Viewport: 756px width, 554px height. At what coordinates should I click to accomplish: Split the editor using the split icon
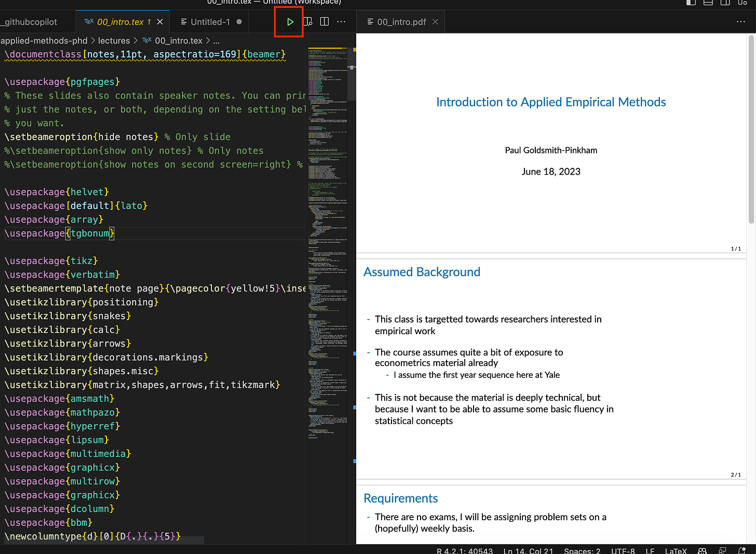324,21
